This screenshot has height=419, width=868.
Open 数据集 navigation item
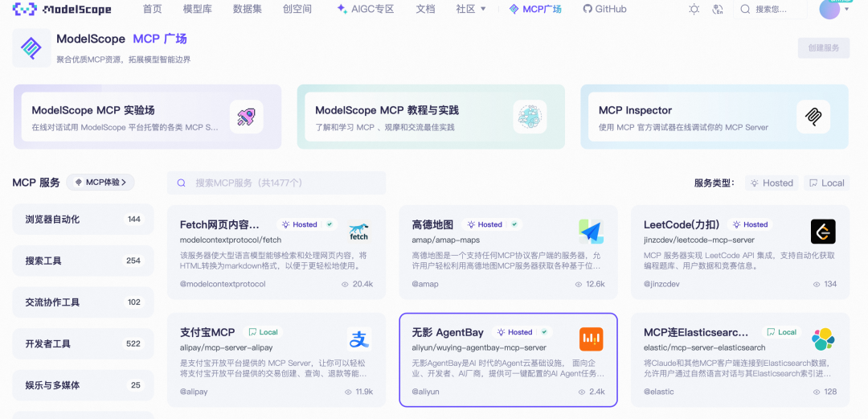pyautogui.click(x=248, y=10)
